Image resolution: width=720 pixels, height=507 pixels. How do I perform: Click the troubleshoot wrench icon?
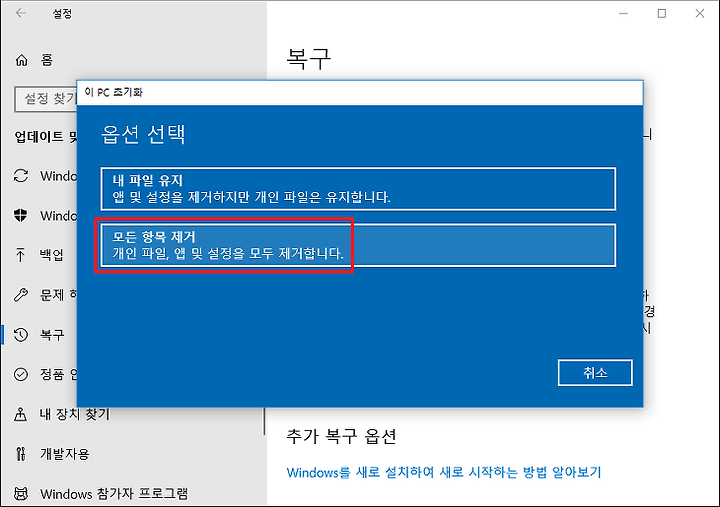point(21,294)
